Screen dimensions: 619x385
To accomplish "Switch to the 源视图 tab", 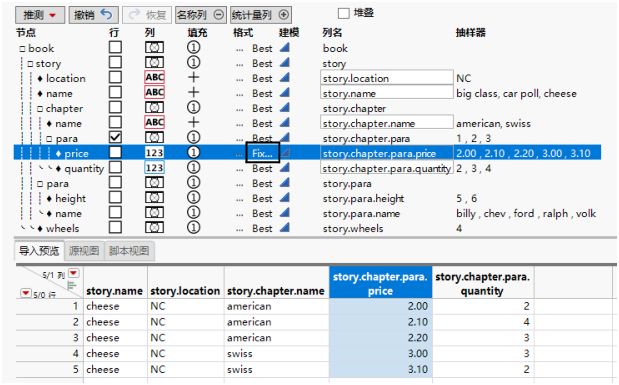I will (x=84, y=251).
